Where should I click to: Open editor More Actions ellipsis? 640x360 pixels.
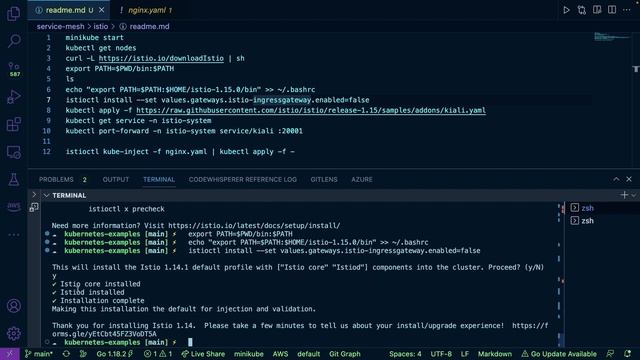coord(627,10)
